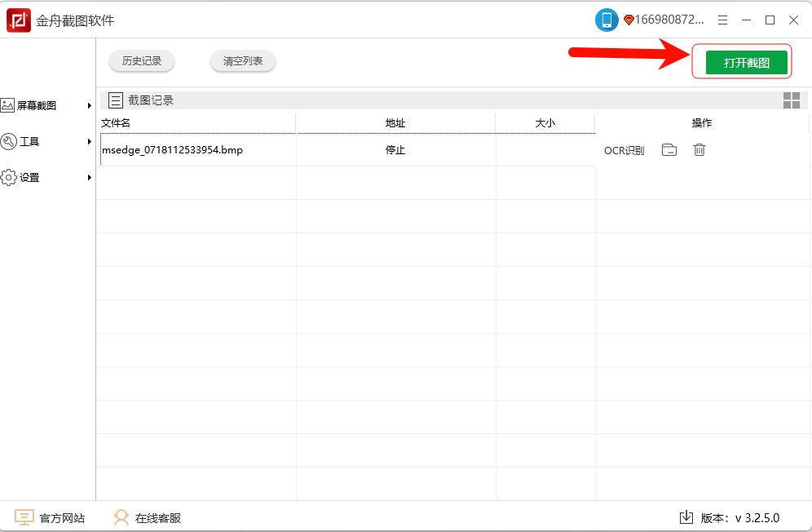Click the 清空列表 clear list button
812x532 pixels.
pos(243,61)
